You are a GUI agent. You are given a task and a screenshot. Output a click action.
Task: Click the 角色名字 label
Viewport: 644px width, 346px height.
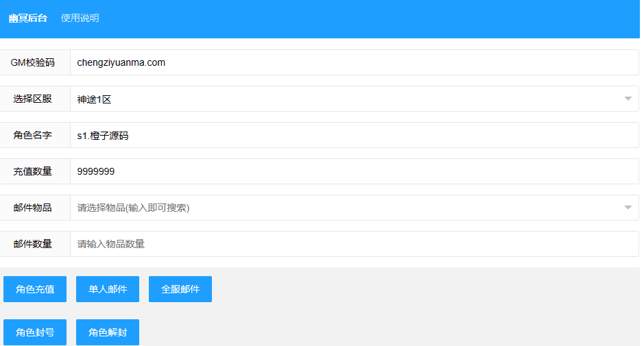(33, 135)
